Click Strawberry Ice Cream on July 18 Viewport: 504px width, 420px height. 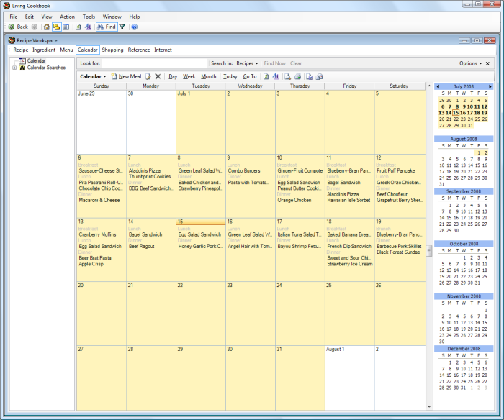pyautogui.click(x=350, y=264)
